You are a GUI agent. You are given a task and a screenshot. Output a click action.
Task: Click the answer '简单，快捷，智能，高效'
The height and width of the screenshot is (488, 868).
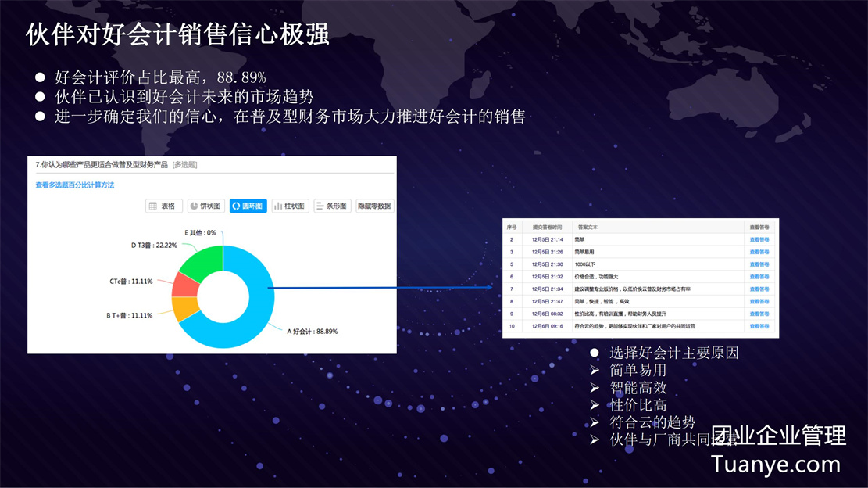(602, 301)
